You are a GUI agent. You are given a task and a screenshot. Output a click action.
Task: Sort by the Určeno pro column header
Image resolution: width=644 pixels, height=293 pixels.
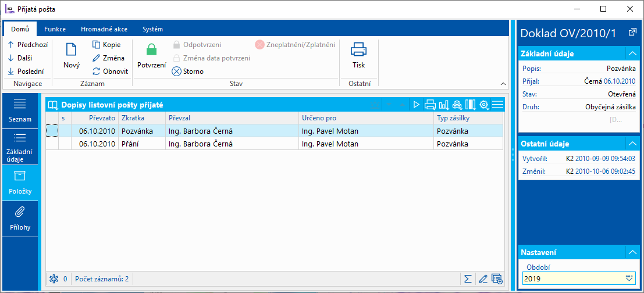366,118
